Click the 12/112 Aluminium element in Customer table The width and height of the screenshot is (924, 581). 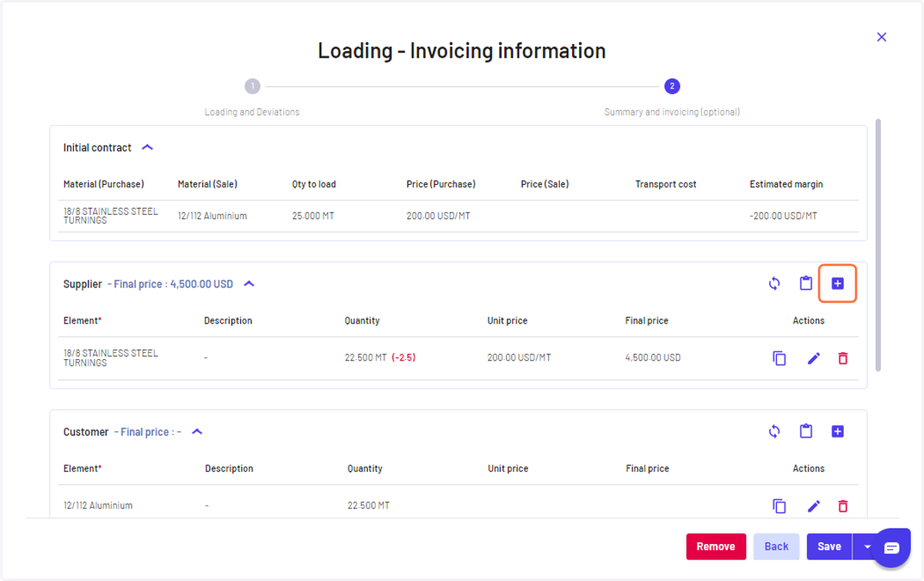pyautogui.click(x=98, y=505)
